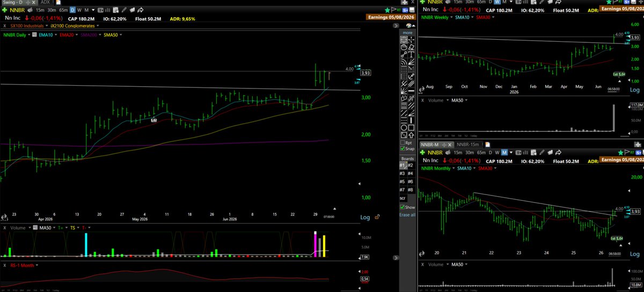644x292 pixels.
Task: Click the NNBR Monthly legend label
Action: [x=436, y=168]
